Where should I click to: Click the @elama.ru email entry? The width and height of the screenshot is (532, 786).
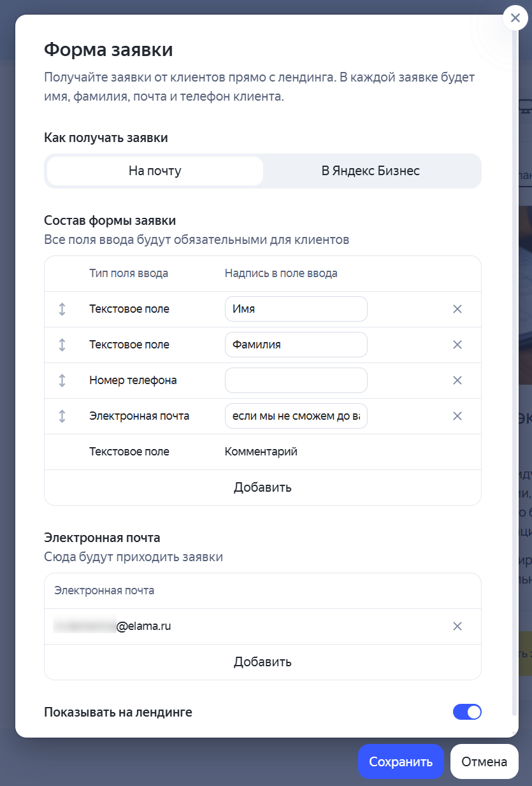click(x=113, y=626)
